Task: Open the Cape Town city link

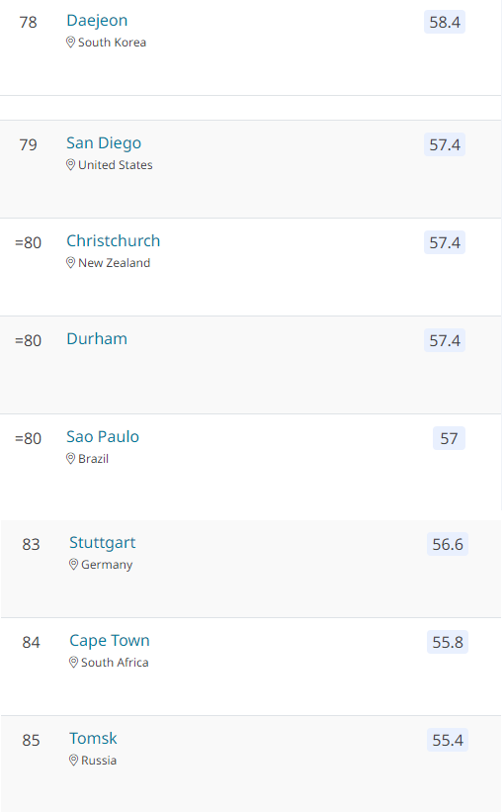Action: [x=110, y=641]
